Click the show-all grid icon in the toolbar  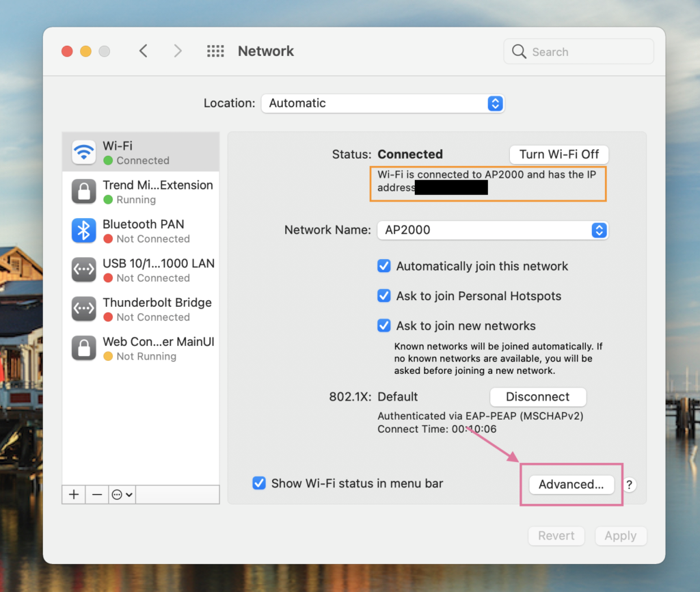tap(215, 51)
